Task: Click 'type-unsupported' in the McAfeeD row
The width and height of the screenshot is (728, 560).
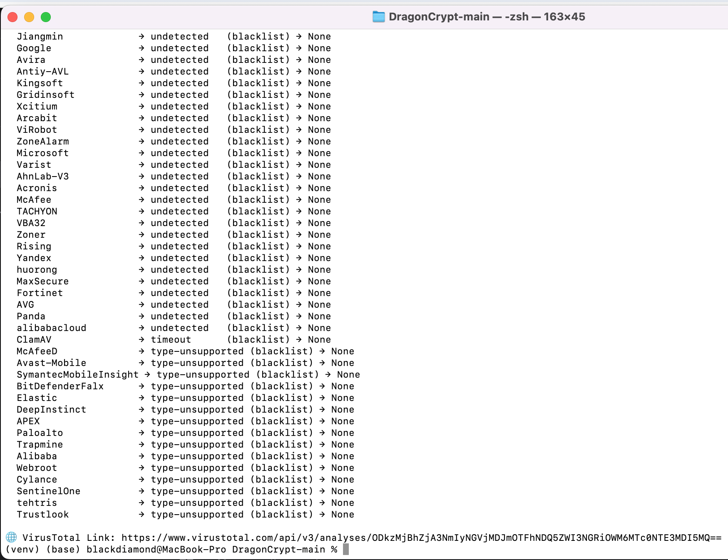Action: tap(197, 351)
